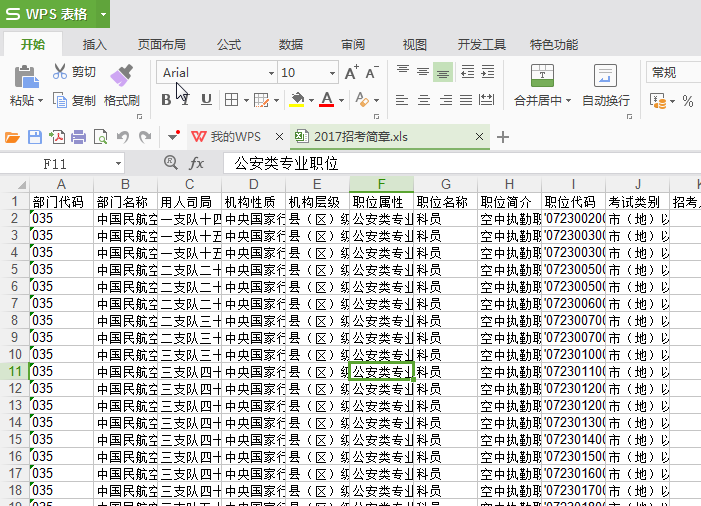Viewport: 701px width, 506px height.
Task: Switch to the 插入 ribbon tab
Action: (95, 45)
